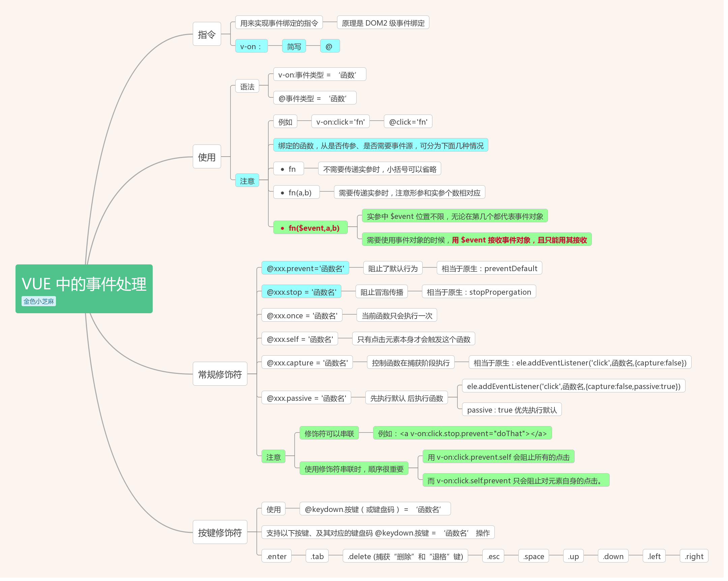Select the @xxx.capture = '函数名' node

307,362
